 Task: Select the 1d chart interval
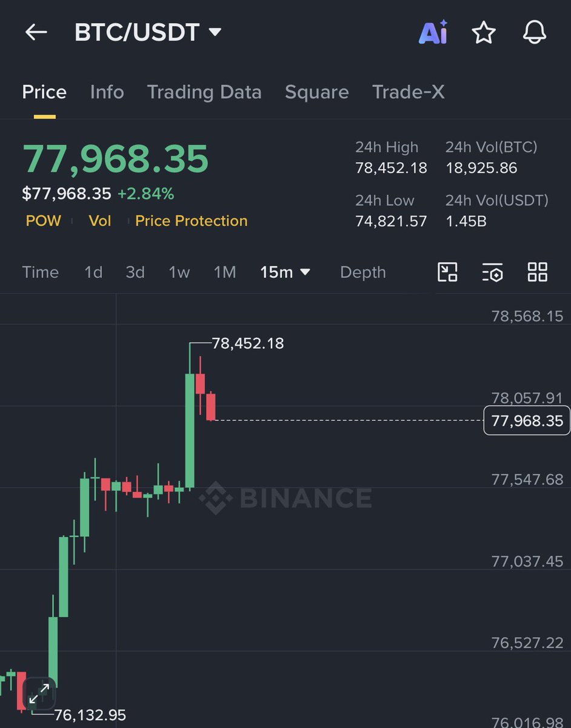(93, 272)
